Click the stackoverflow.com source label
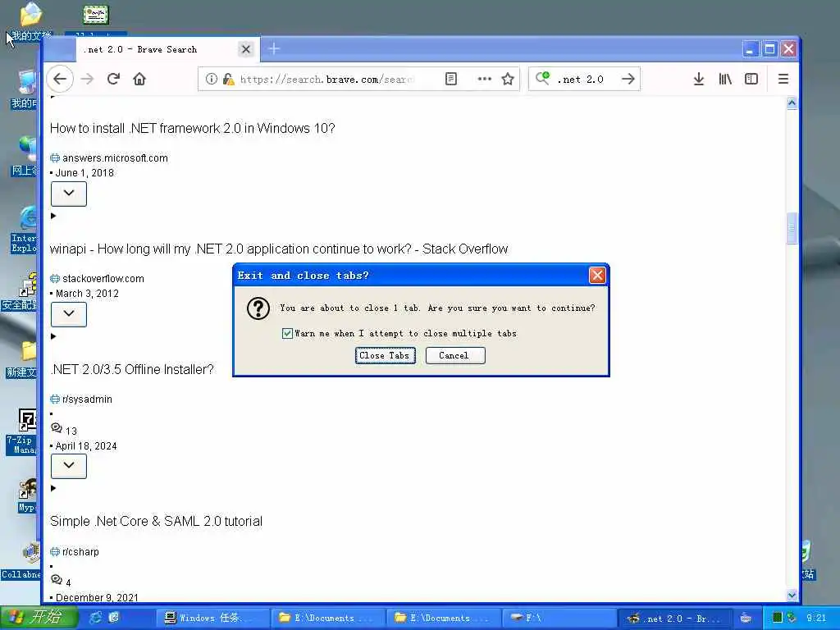 coord(103,279)
